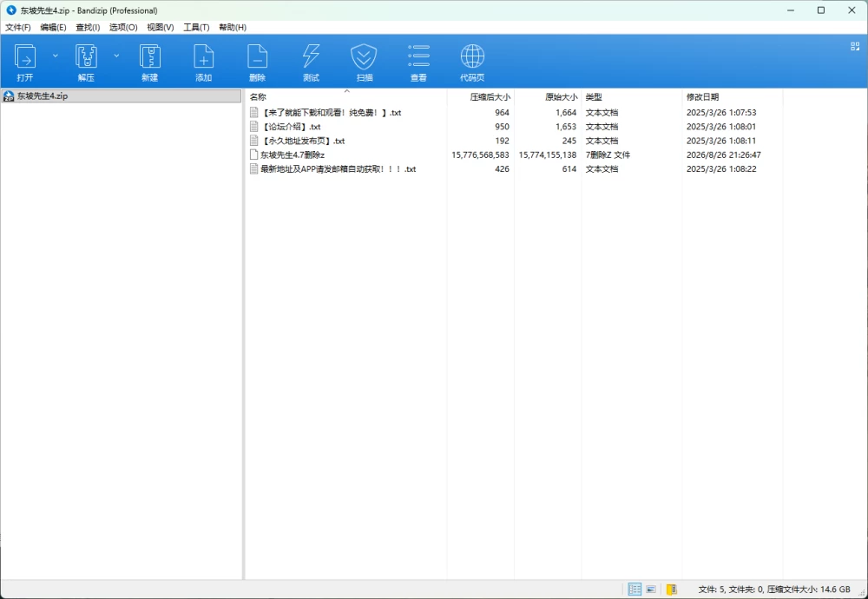Open the View (视图) menu
This screenshot has height=599, width=868.
coord(160,27)
